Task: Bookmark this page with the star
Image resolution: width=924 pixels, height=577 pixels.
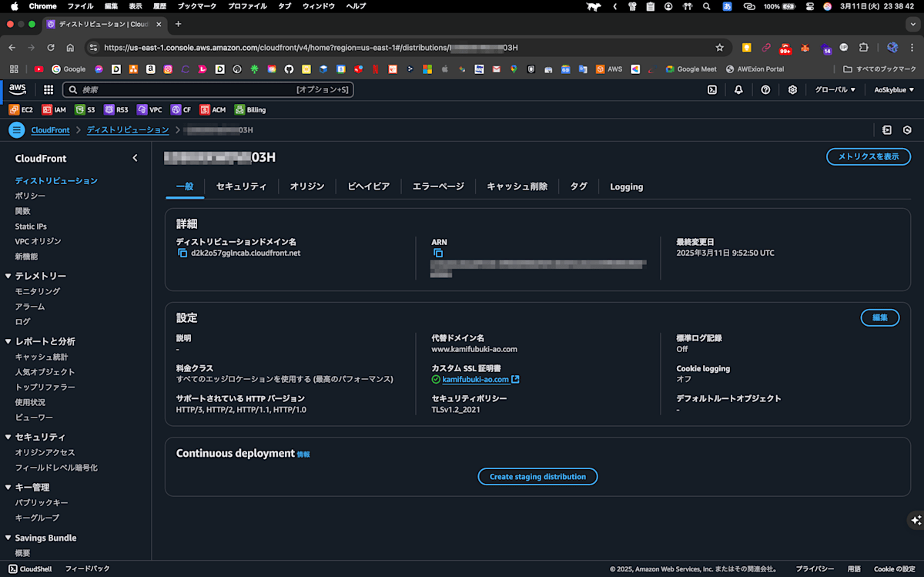Action: coord(720,48)
